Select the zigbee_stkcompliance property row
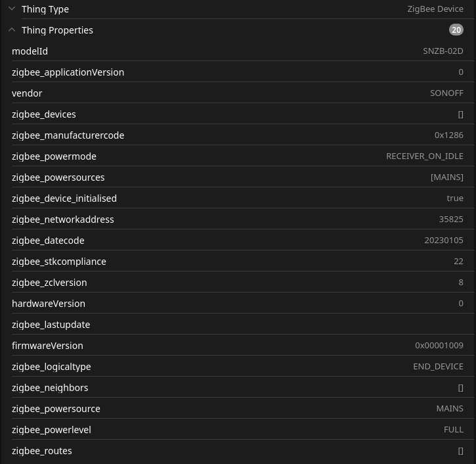Viewport: 476px width, 464px height. (x=238, y=262)
